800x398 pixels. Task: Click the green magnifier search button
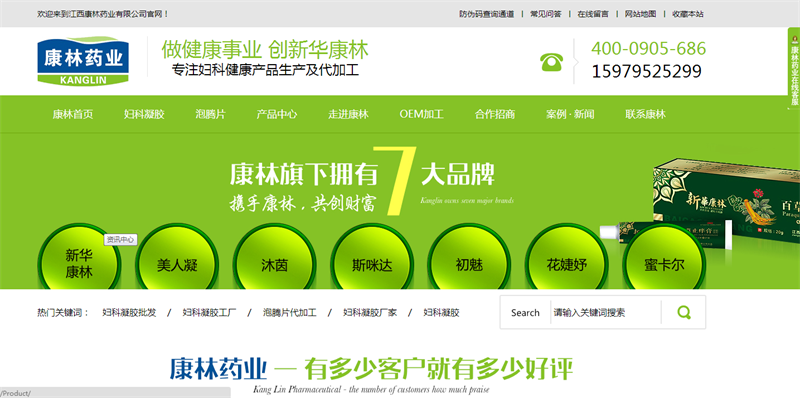684,312
